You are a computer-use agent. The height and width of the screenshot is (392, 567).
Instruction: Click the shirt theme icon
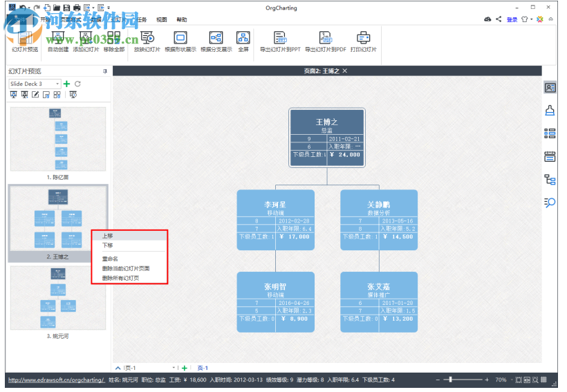click(524, 19)
